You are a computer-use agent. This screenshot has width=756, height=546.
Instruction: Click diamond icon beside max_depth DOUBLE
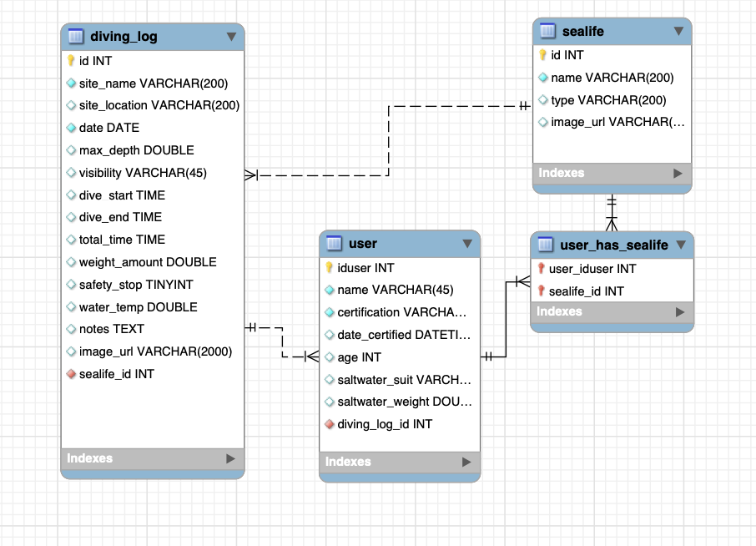point(72,150)
